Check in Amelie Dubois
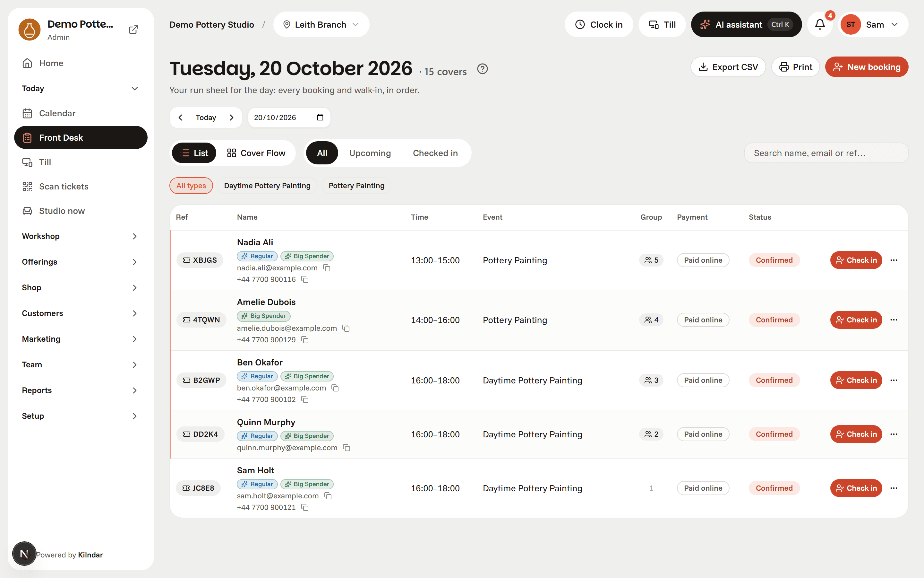 coord(856,320)
